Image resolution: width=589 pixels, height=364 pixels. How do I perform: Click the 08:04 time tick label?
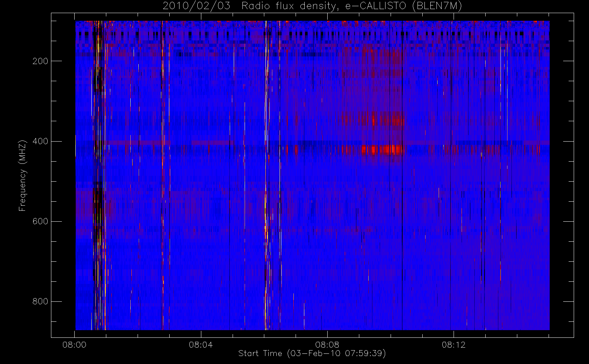click(201, 345)
